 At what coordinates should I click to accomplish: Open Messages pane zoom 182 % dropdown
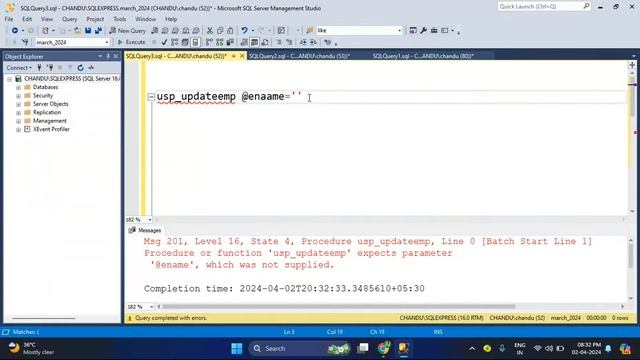pyautogui.click(x=151, y=307)
